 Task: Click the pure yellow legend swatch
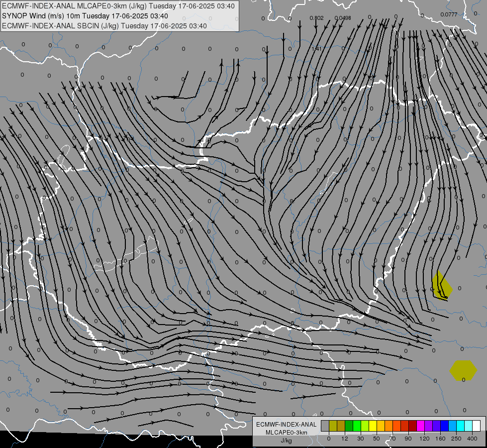[x=373, y=426]
